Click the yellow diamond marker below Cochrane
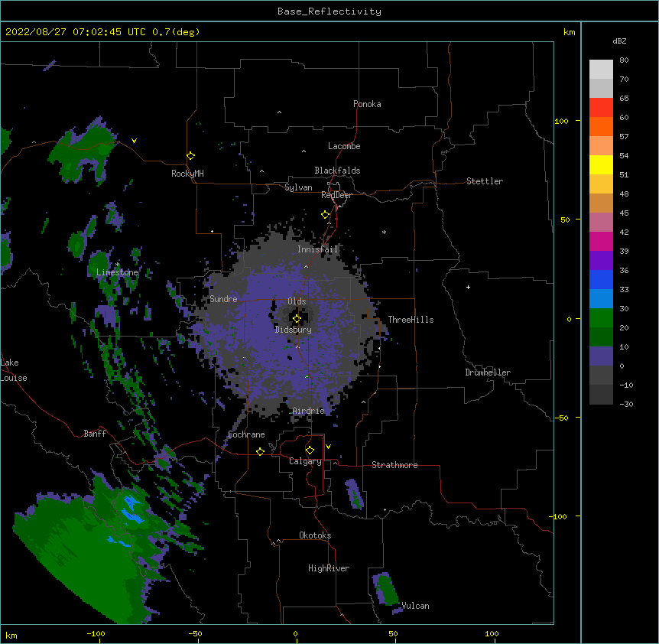The height and width of the screenshot is (644, 659). coord(260,451)
